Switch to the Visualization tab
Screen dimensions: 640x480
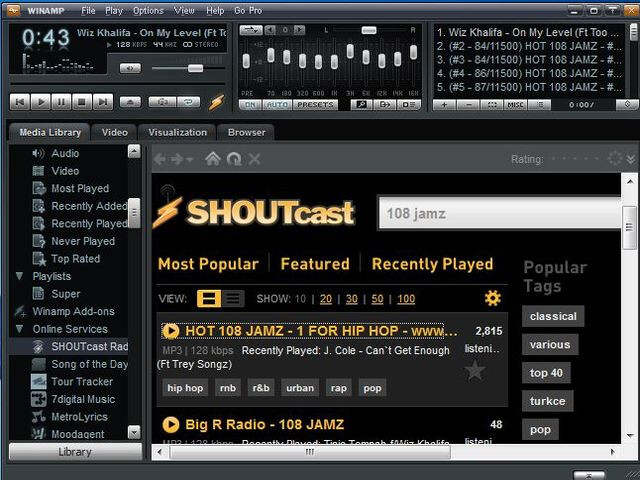(177, 132)
